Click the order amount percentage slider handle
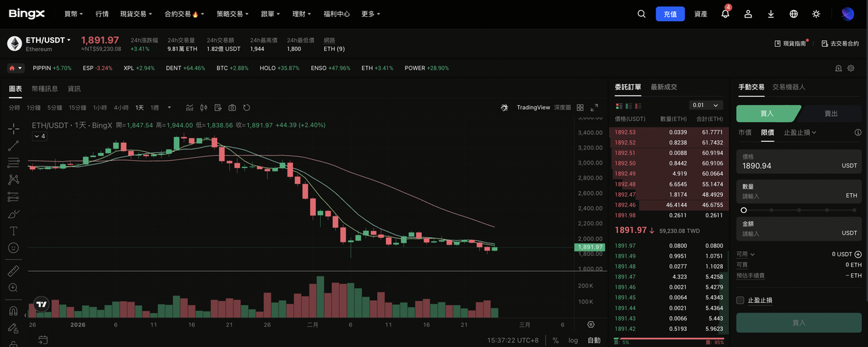Screen dimensions: 868x347 click(x=744, y=210)
